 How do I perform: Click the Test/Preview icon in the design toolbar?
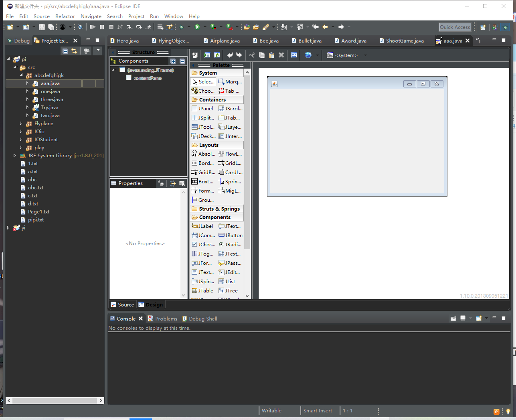click(207, 55)
